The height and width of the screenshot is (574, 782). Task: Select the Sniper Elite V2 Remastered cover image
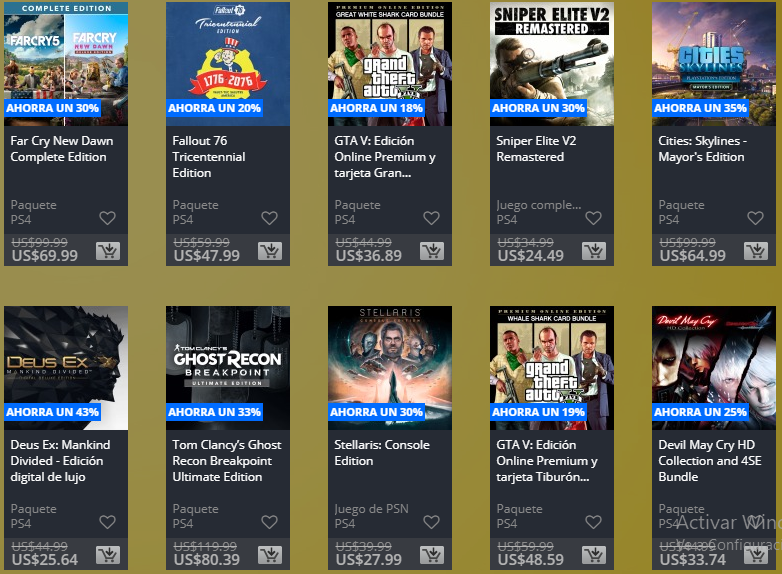point(552,64)
